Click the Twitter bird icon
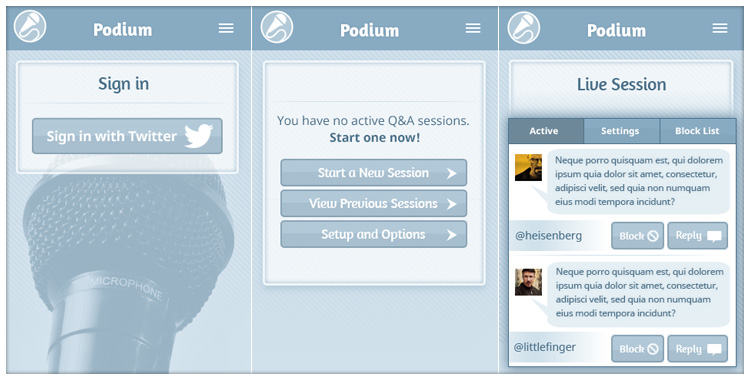The width and height of the screenshot is (750, 380). tap(199, 136)
